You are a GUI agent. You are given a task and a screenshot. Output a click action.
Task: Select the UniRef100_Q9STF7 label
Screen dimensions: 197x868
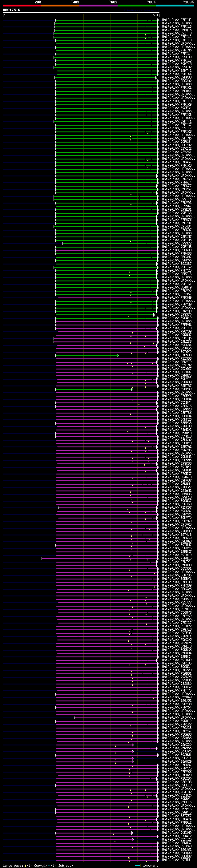point(177,128)
